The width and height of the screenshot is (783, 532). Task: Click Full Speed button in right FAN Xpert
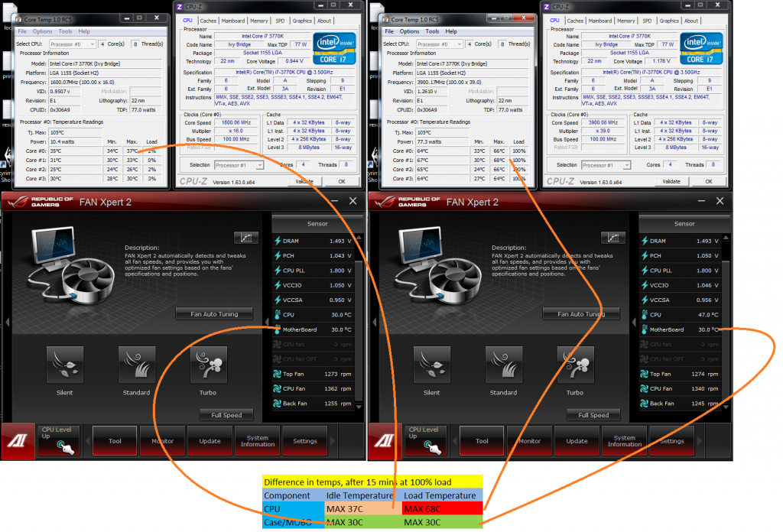tap(593, 415)
